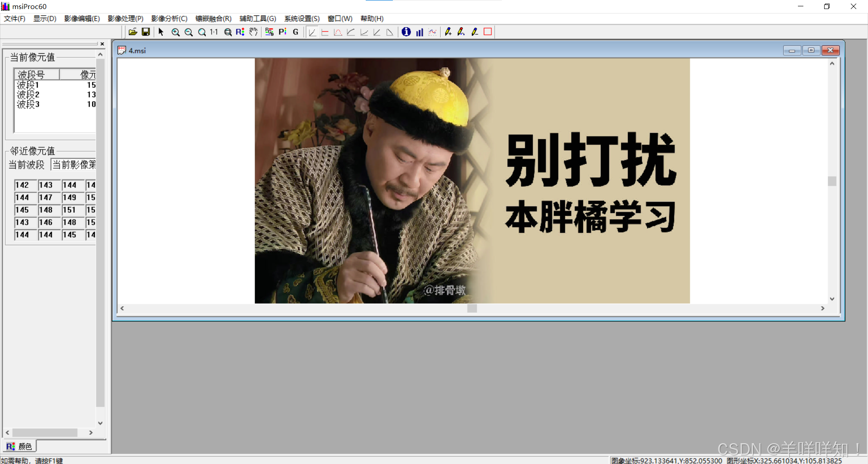Screen dimensions: 868x464
Task: Close the 4.msi image window
Action: [x=830, y=51]
